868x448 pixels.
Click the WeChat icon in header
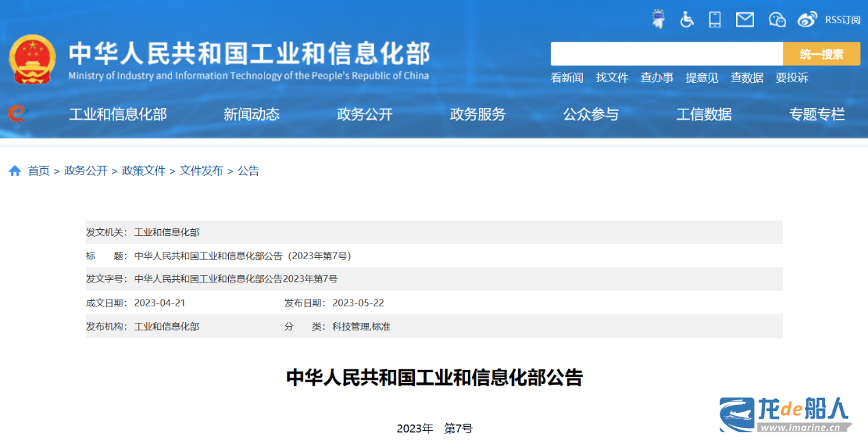point(777,19)
